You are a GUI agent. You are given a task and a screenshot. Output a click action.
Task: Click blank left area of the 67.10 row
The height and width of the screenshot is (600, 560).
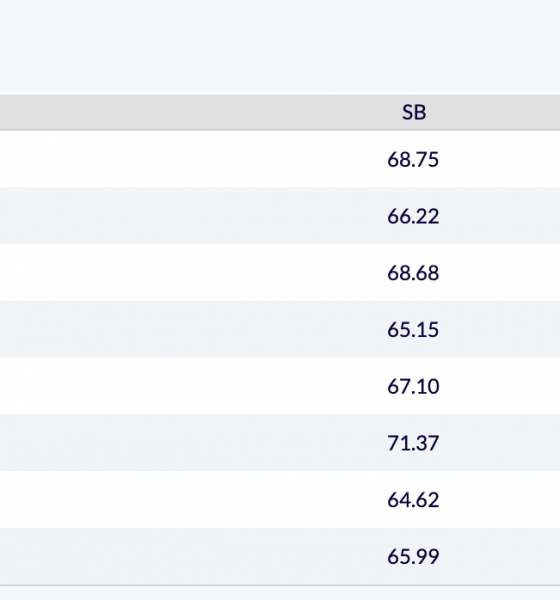172,386
